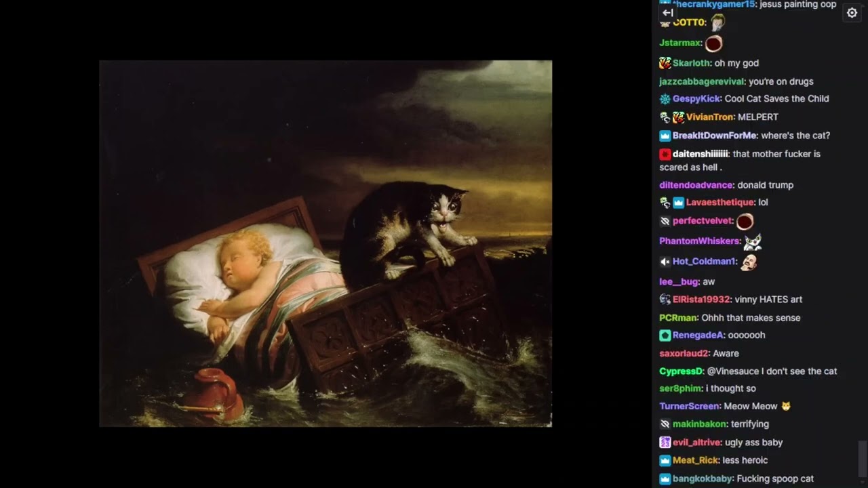Click the ser8phim username
This screenshot has width=868, height=488.
(681, 389)
